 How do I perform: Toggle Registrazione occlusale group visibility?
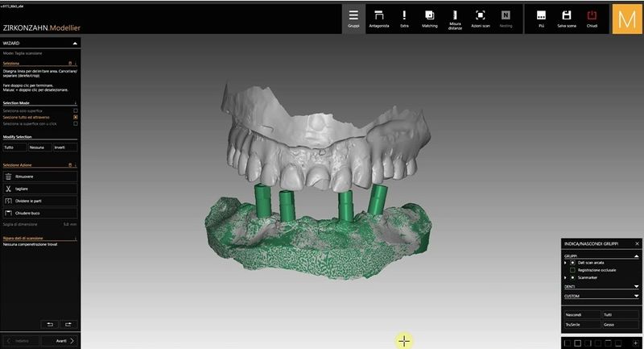coord(572,270)
